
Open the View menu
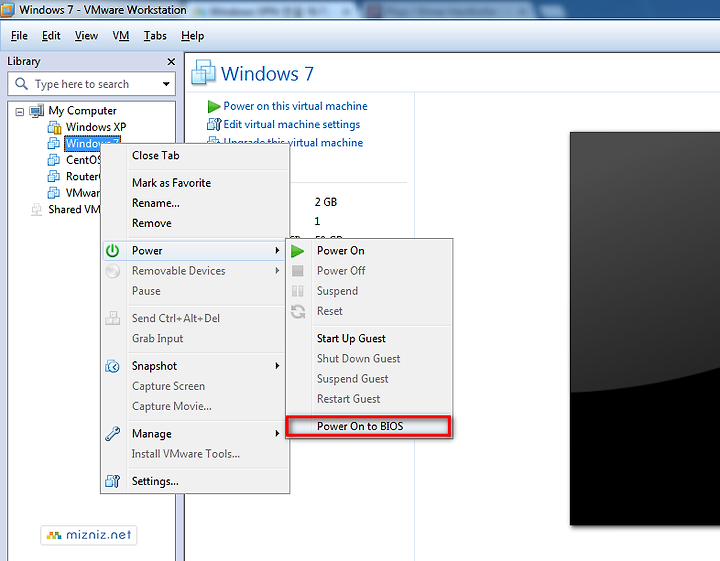pyautogui.click(x=86, y=36)
